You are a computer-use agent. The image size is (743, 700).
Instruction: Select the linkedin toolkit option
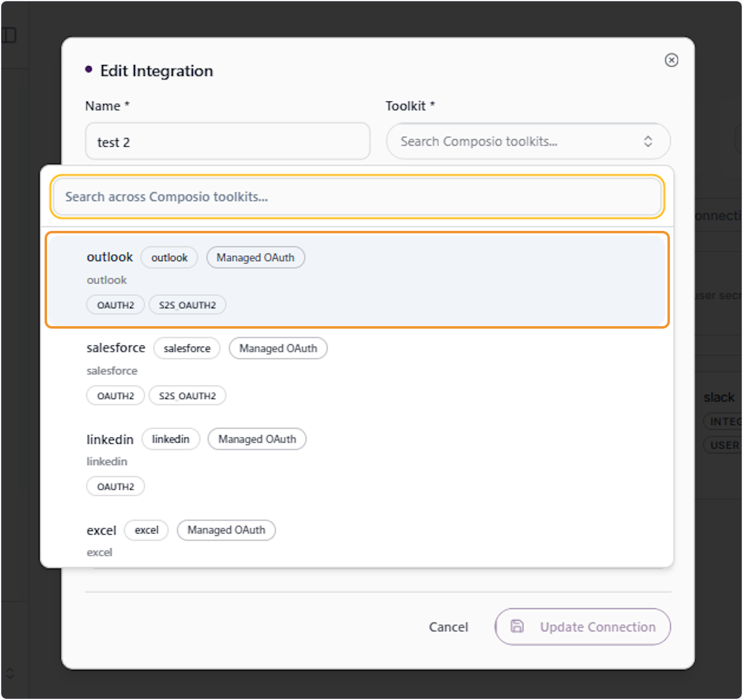click(357, 462)
